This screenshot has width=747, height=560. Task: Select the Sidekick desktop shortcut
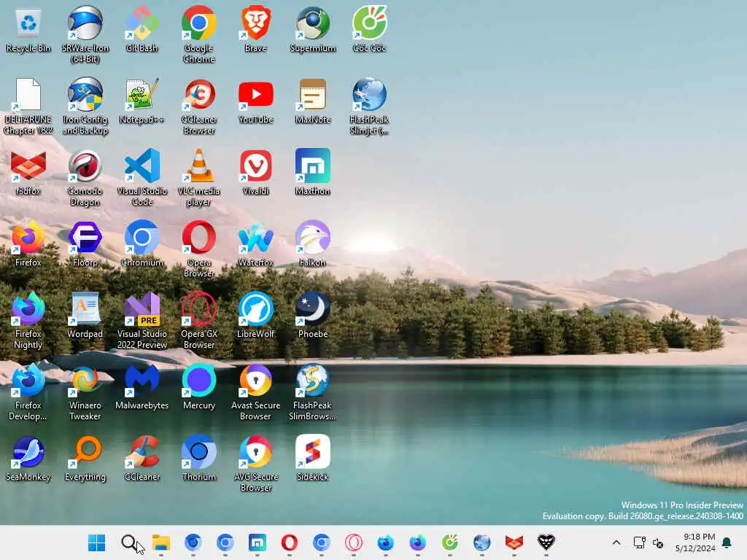coord(313,458)
